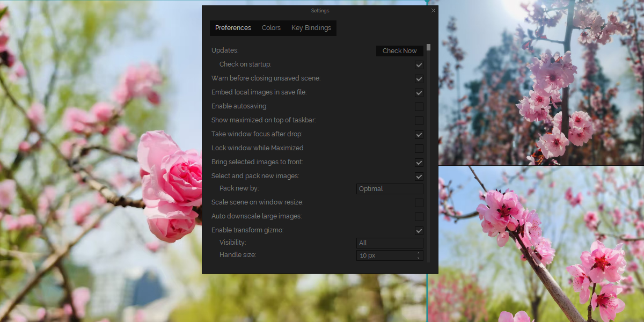The image size is (644, 322).
Task: Uncheck Embed local images in save file
Action: pos(419,93)
